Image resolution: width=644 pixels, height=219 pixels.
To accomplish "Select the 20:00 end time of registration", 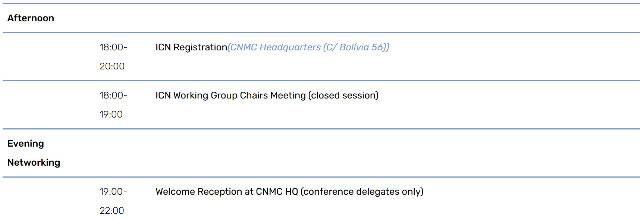I will [x=112, y=66].
